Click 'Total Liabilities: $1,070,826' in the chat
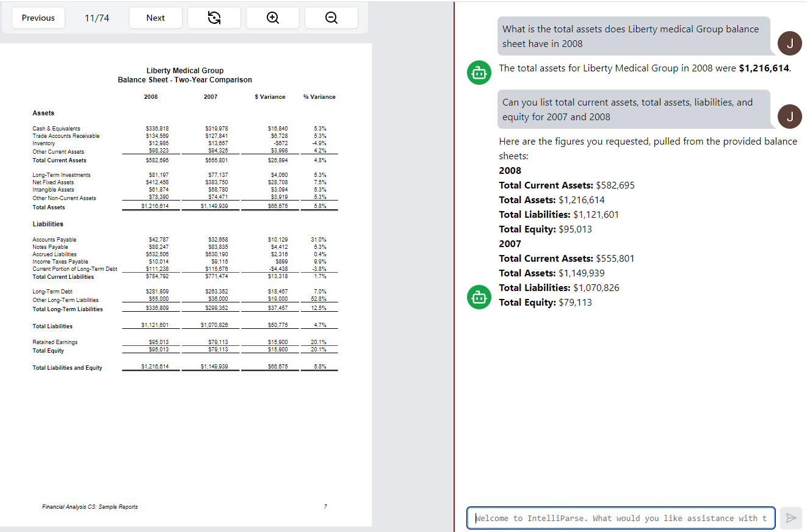Viewport: 807px width, 532px height. (x=559, y=288)
